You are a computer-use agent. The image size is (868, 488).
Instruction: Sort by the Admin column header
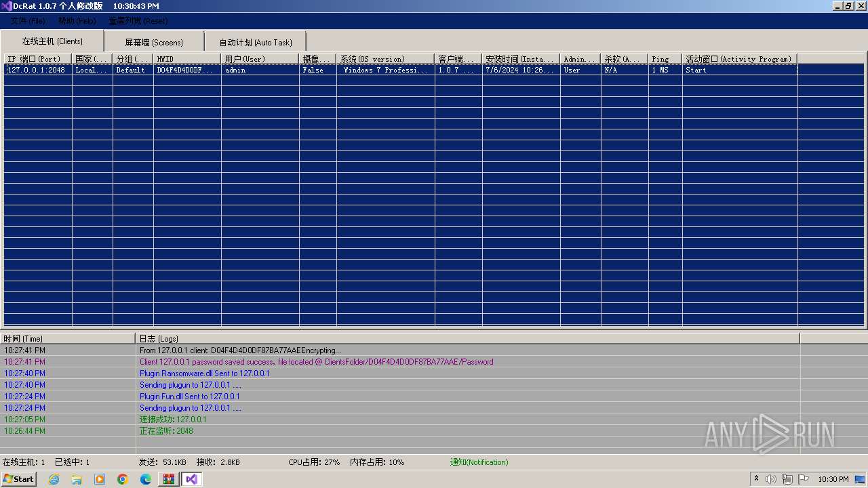580,59
